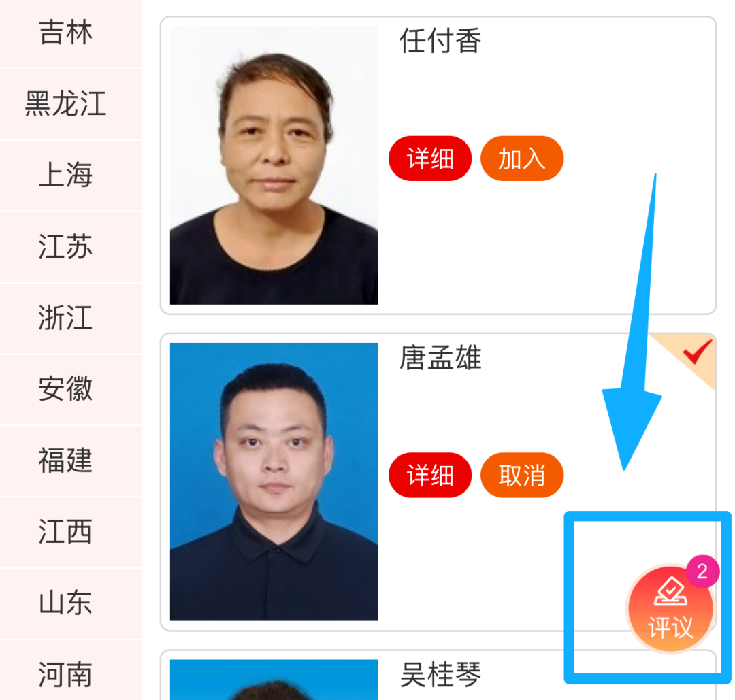The image size is (735, 700).
Task: Tap the pink badge showing 2
Action: [x=702, y=571]
